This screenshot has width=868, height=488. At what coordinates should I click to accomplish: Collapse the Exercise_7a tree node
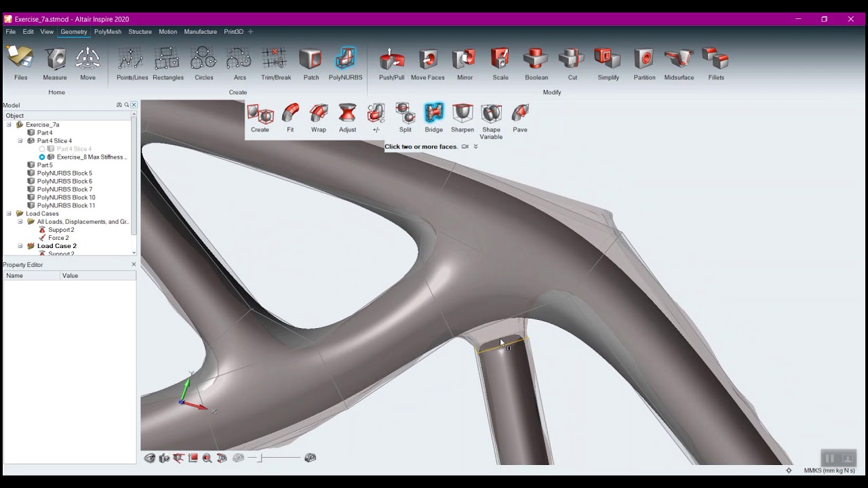(9, 125)
